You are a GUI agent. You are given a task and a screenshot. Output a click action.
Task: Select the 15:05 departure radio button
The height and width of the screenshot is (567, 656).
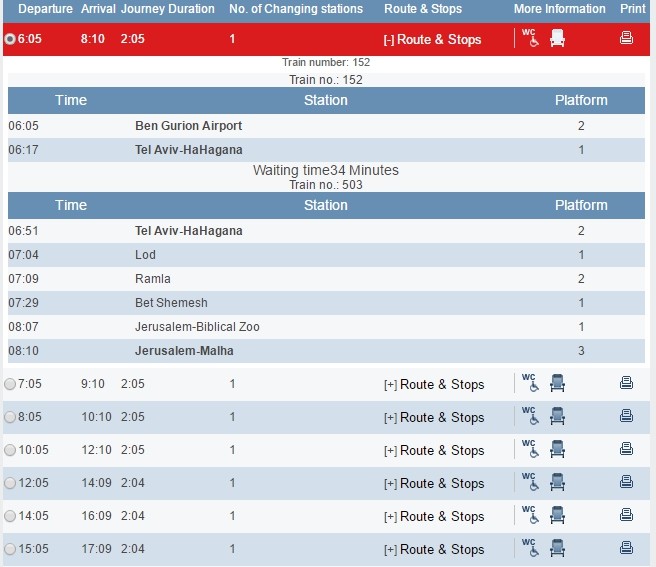click(x=10, y=549)
